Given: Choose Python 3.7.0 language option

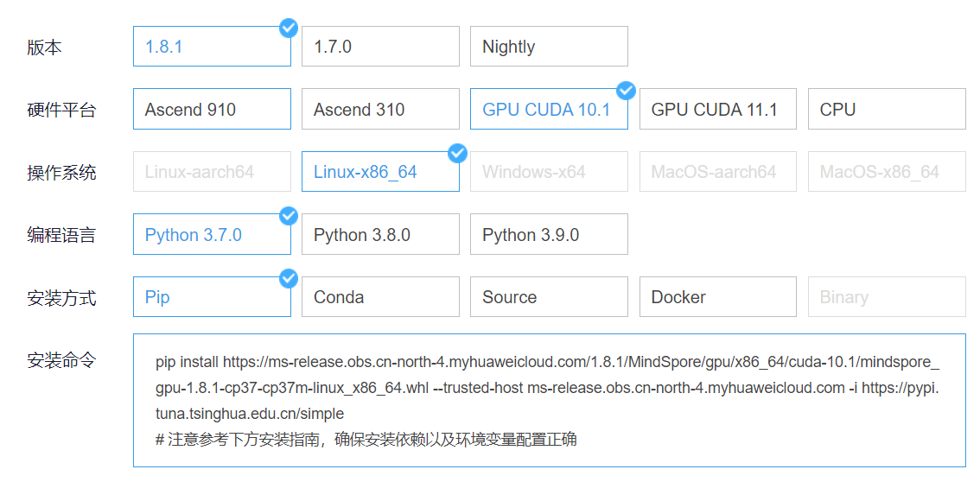Looking at the screenshot, I should (212, 235).
